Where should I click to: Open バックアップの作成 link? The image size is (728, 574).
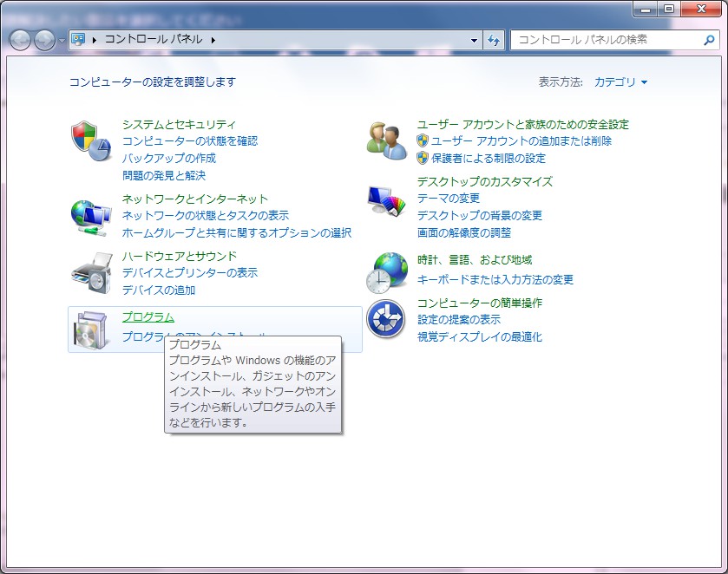169,158
